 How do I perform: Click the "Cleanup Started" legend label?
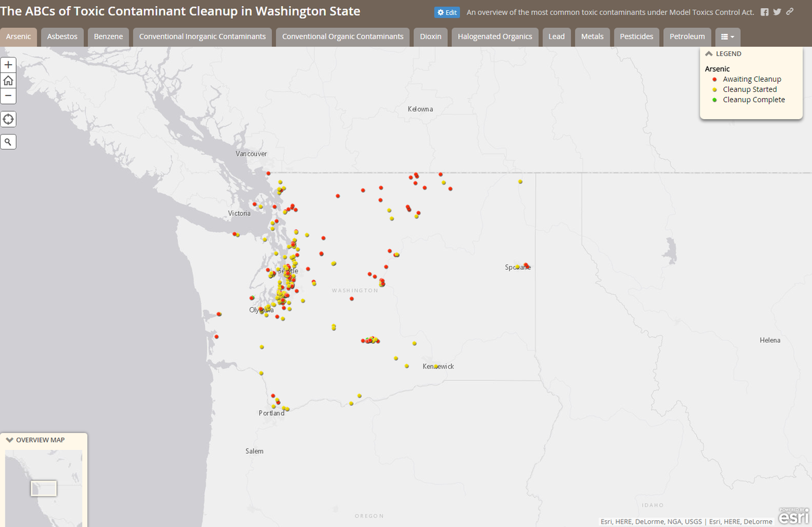(750, 89)
